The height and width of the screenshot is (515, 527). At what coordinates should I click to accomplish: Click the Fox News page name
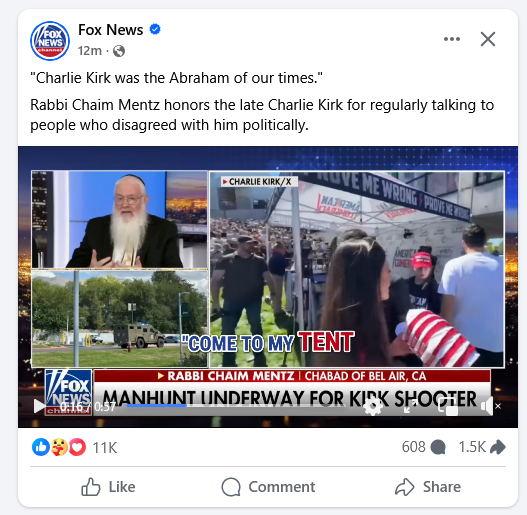click(x=111, y=30)
